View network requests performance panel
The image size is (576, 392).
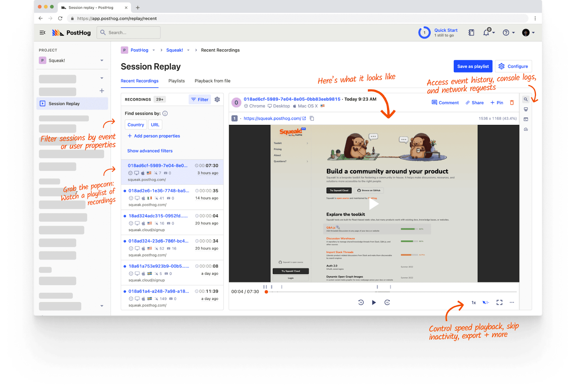[526, 129]
